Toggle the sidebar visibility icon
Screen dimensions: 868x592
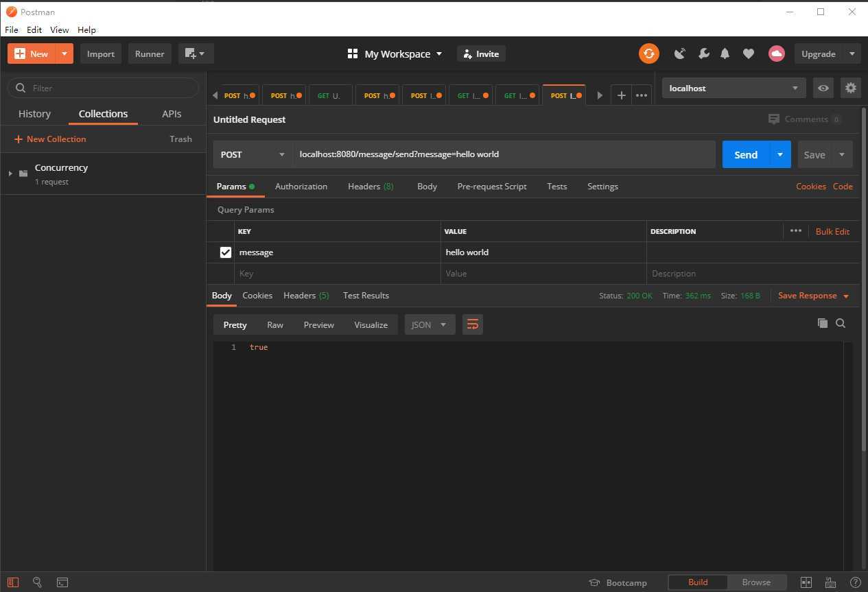pyautogui.click(x=12, y=582)
